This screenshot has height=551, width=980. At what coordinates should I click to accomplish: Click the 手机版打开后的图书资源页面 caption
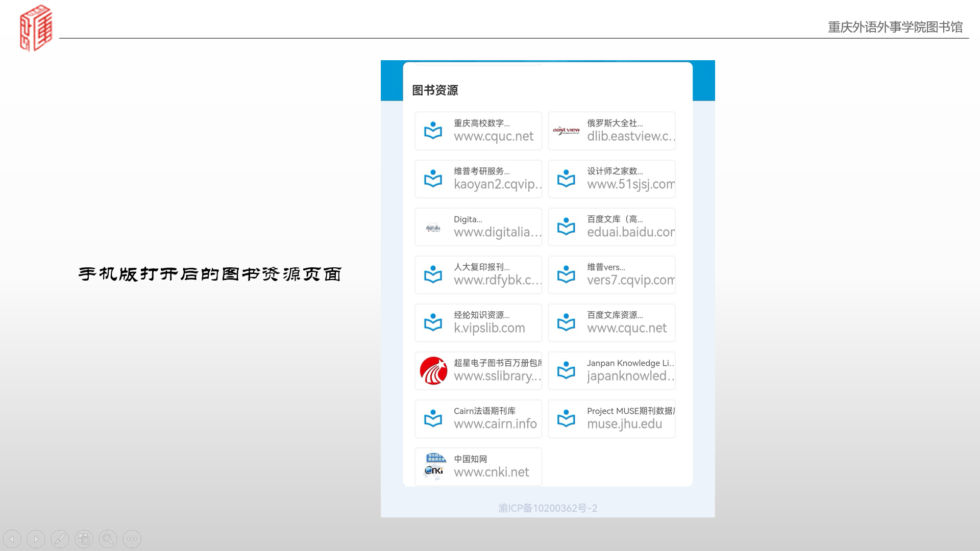(210, 274)
